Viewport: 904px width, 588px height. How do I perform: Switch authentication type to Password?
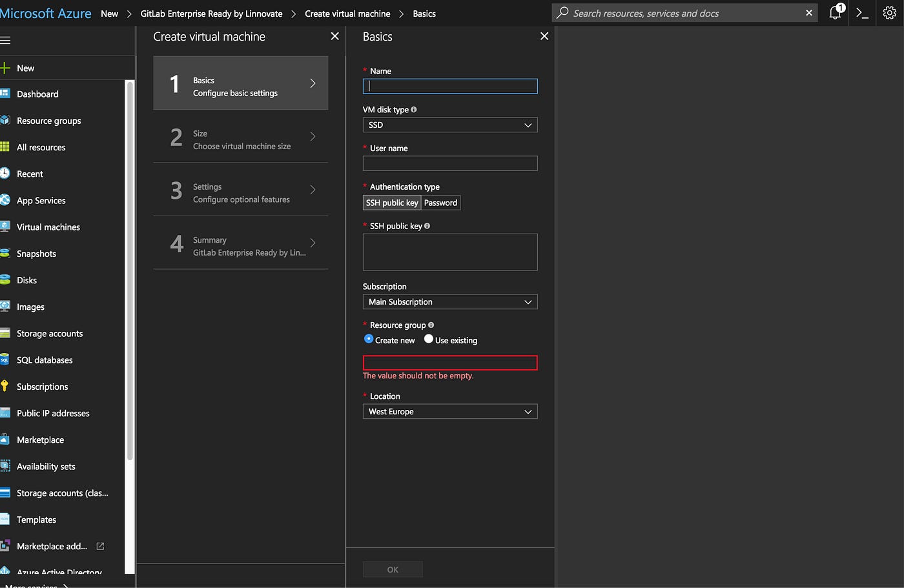[440, 203]
